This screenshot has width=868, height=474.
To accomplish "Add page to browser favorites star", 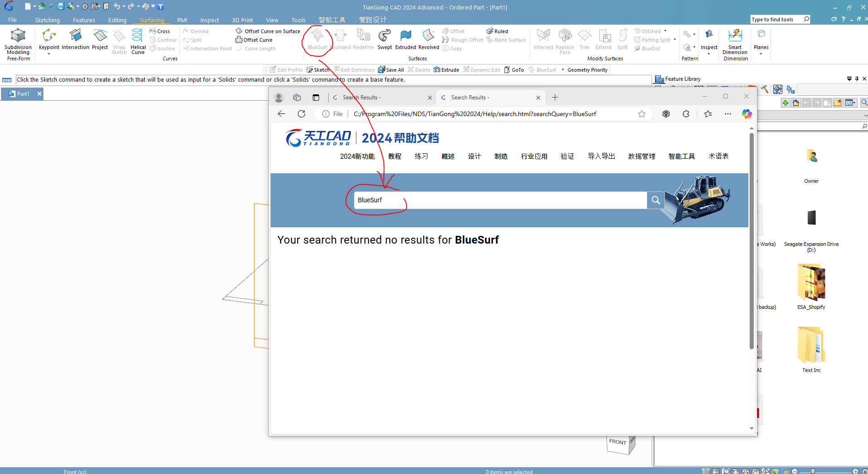I will tap(642, 114).
